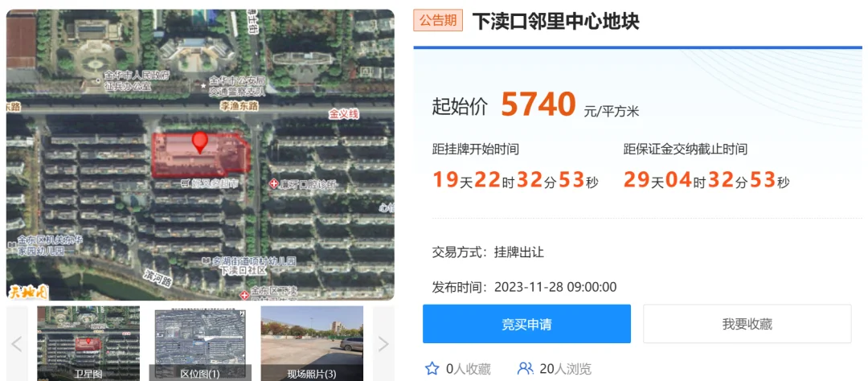The width and height of the screenshot is (868, 381).
Task: Click the 5740 starting price value
Action: tap(538, 104)
